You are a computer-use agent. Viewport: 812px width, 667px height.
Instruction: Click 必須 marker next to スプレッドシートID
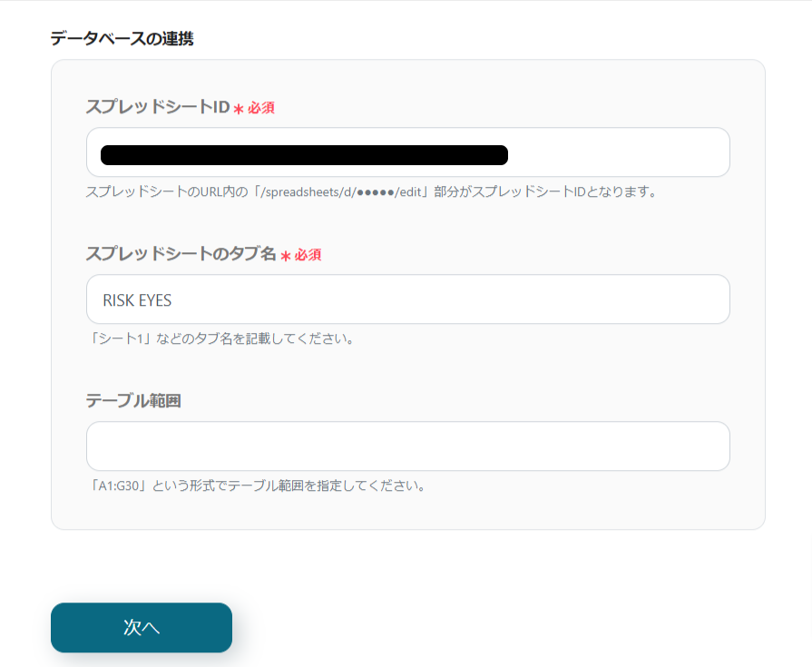pos(261,108)
